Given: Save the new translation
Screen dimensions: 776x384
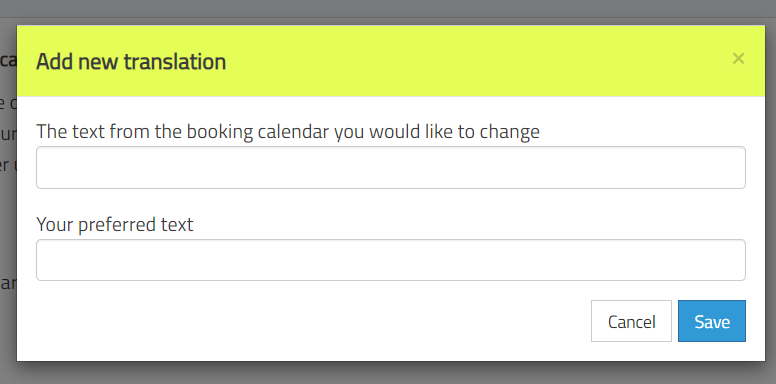Looking at the screenshot, I should tap(712, 321).
